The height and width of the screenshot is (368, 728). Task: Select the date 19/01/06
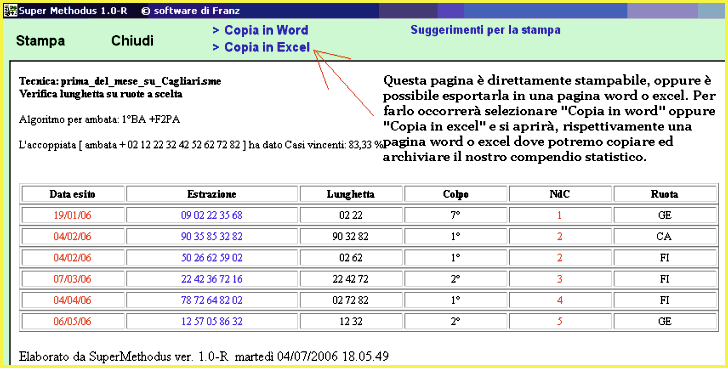coord(72,215)
